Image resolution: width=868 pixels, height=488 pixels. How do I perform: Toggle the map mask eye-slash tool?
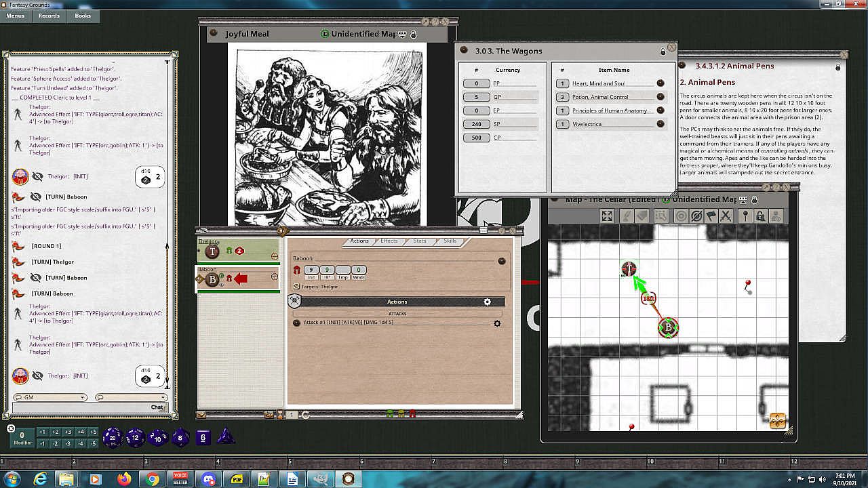696,216
